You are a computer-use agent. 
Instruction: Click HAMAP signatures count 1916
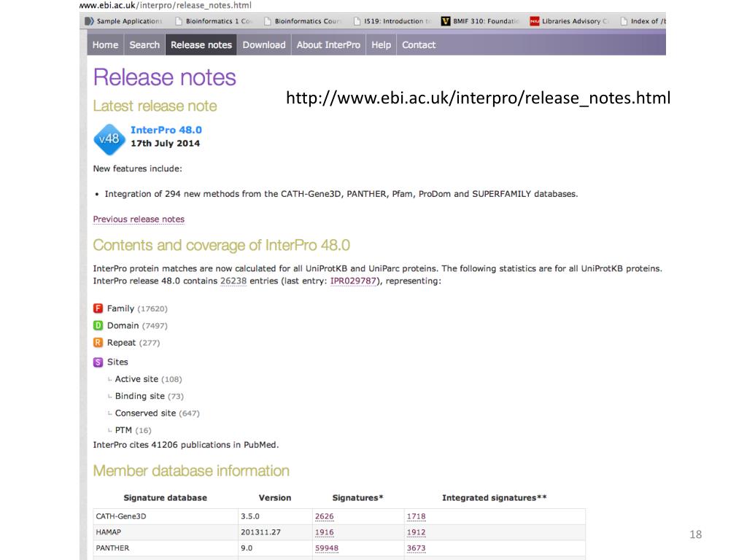pyautogui.click(x=325, y=532)
